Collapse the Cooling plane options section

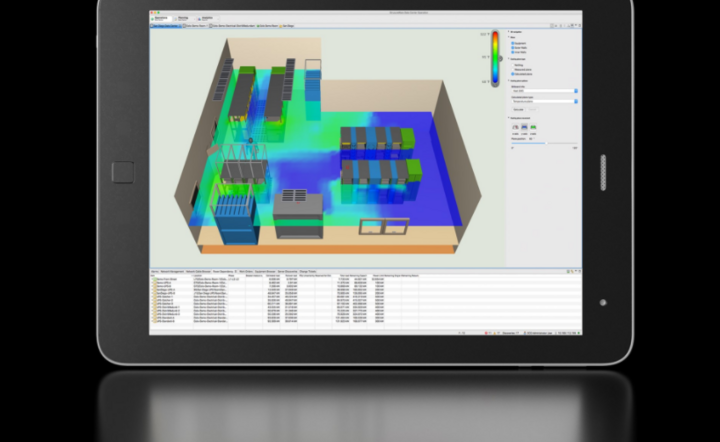pos(509,81)
